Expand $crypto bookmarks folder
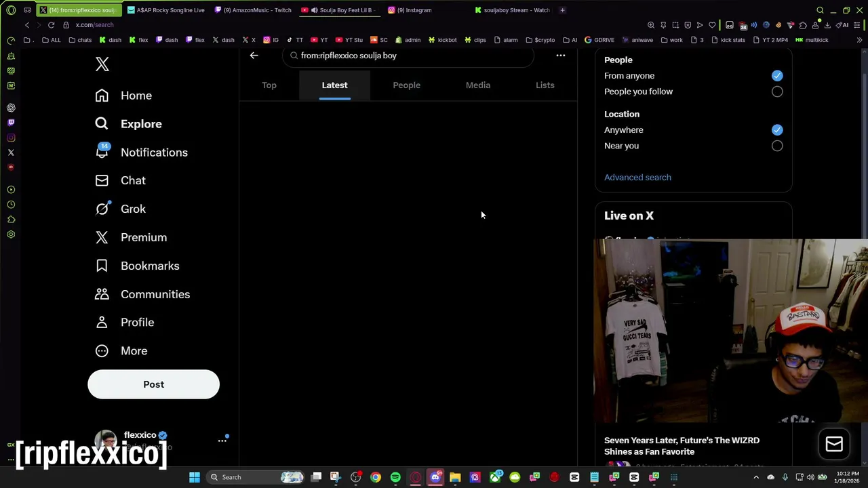The height and width of the screenshot is (488, 868). [x=540, y=40]
